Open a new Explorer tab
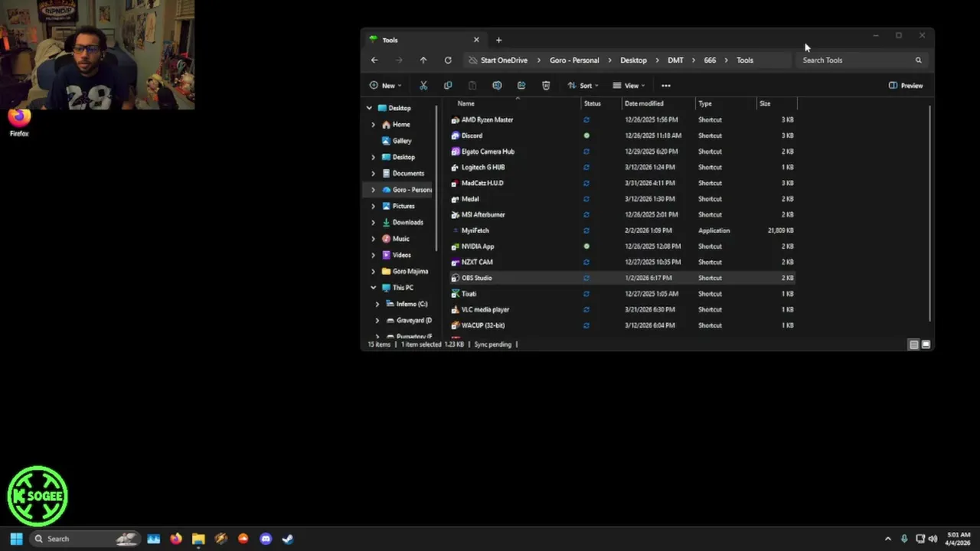The width and height of the screenshot is (980, 551). [x=498, y=40]
